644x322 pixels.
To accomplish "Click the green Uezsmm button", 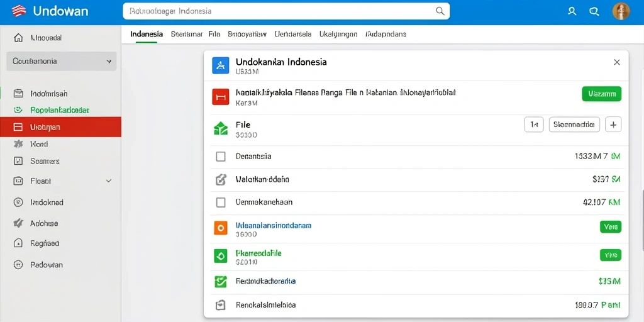I will (602, 94).
